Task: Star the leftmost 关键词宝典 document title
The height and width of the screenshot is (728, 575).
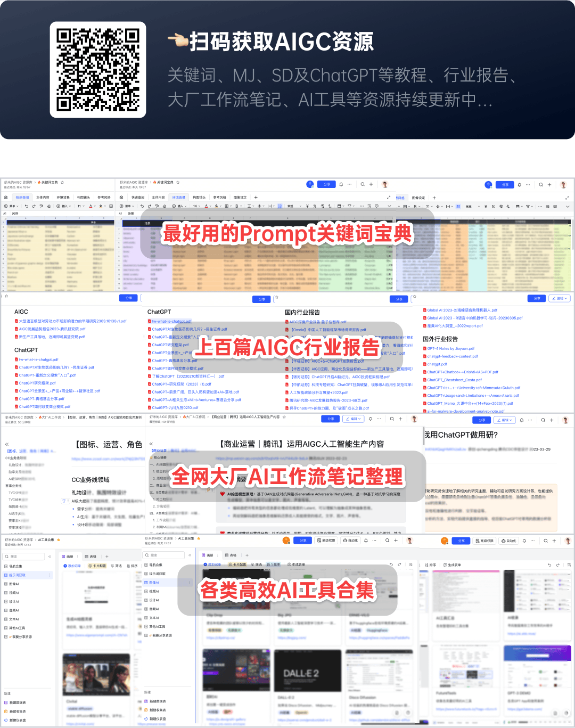Action: pos(62,182)
